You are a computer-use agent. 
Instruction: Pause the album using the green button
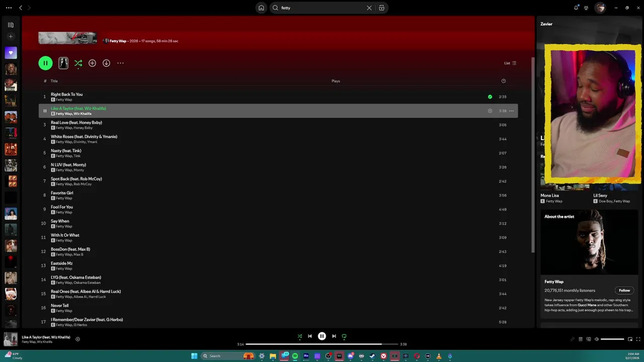45,63
